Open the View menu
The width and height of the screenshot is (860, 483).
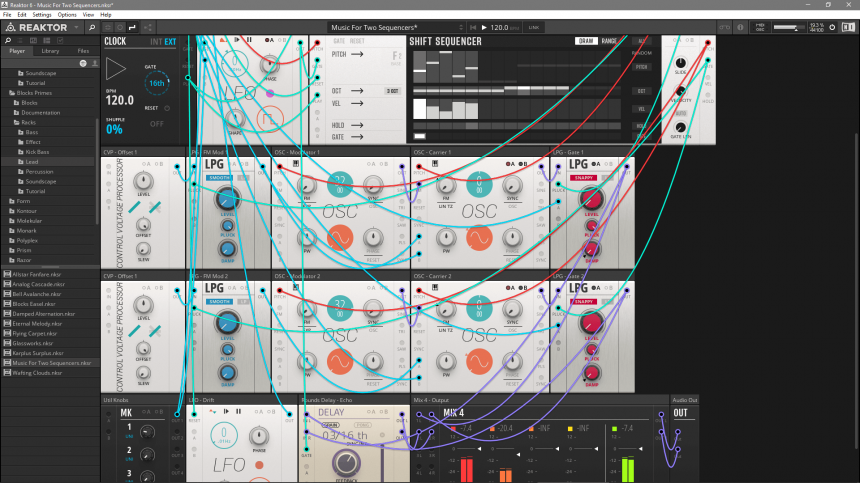click(x=88, y=15)
